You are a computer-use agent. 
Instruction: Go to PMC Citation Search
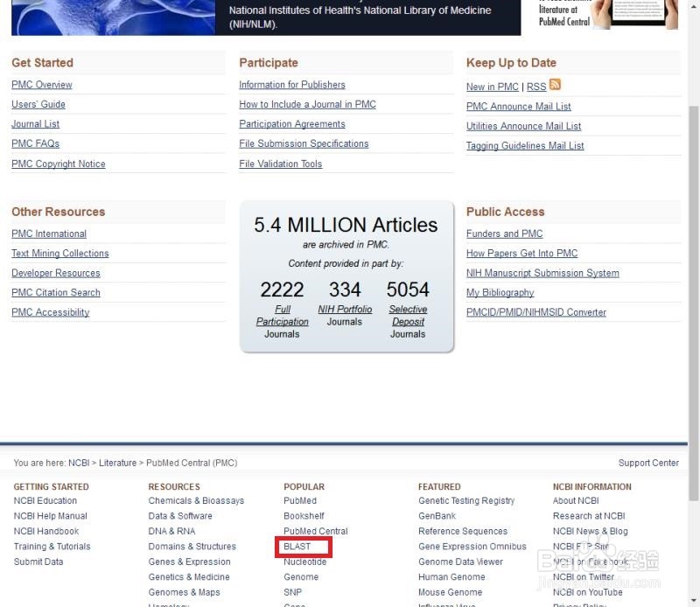tap(56, 293)
